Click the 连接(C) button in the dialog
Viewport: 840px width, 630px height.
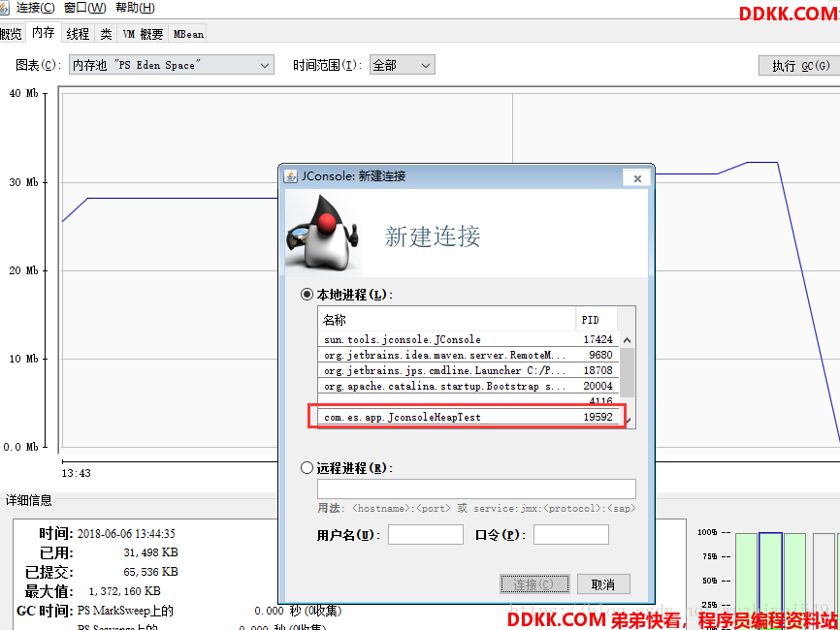(534, 584)
